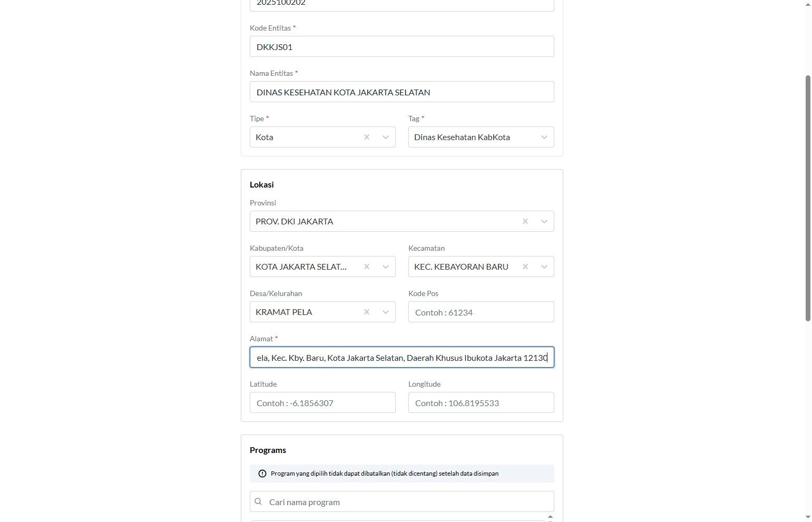Click the Longitude input field

(481, 402)
